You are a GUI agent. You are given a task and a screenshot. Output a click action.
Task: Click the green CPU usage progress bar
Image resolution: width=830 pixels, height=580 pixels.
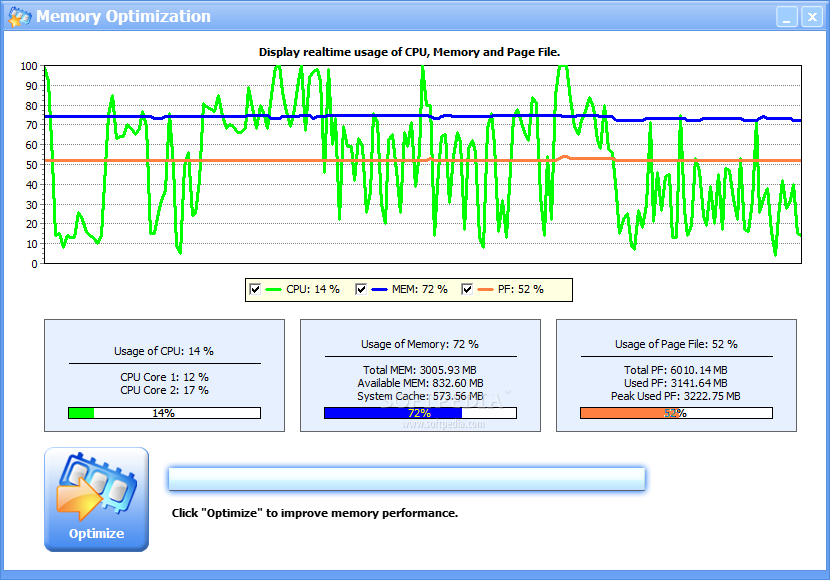point(164,413)
